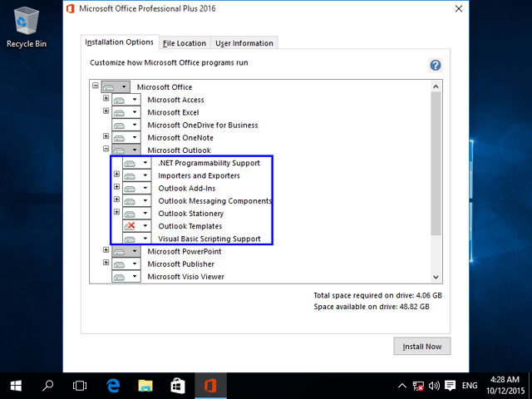
Task: Select .NET Programmability Support label
Action: (x=209, y=163)
